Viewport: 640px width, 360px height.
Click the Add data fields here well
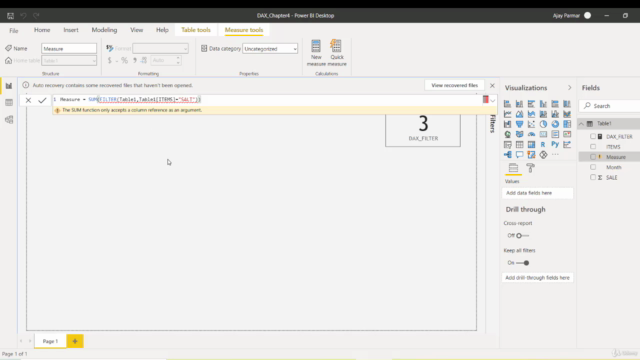point(537,193)
